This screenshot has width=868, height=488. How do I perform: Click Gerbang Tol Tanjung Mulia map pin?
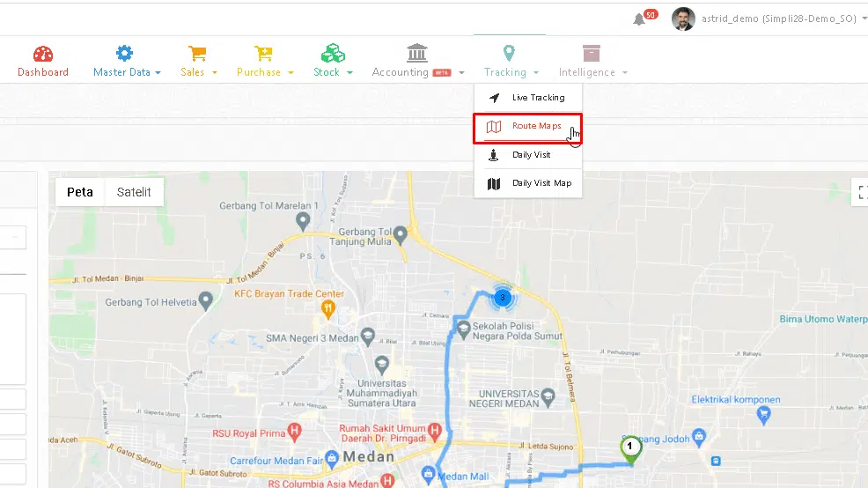(x=401, y=235)
